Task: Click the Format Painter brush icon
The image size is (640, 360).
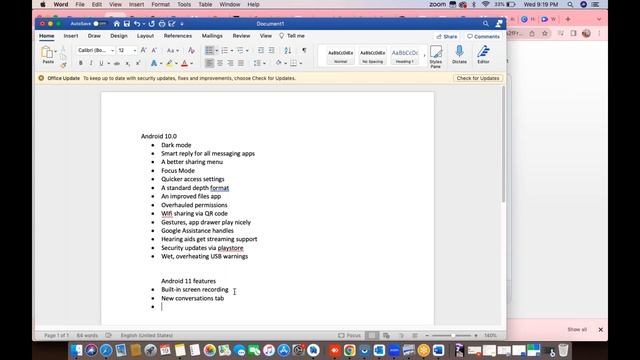Action: [x=63, y=64]
